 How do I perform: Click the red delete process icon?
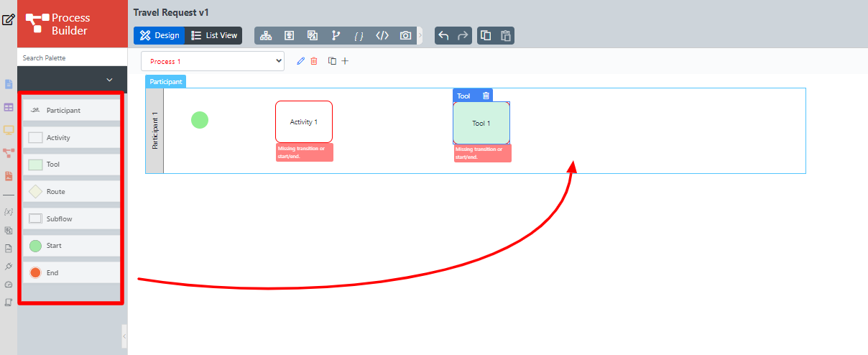314,61
